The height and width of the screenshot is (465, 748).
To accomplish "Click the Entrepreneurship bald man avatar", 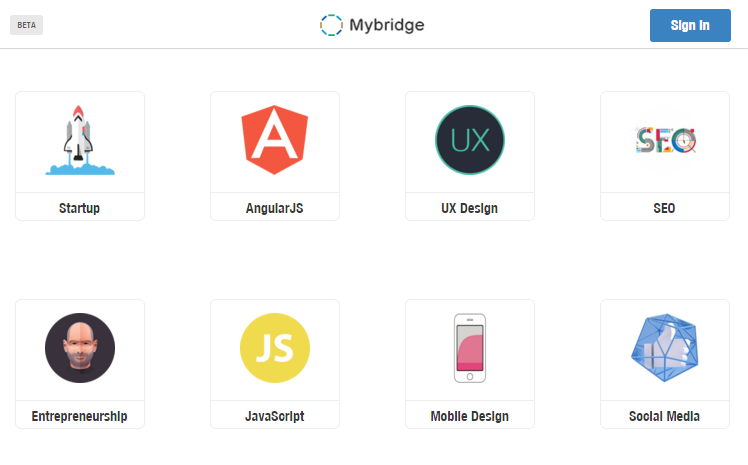I will (x=80, y=348).
